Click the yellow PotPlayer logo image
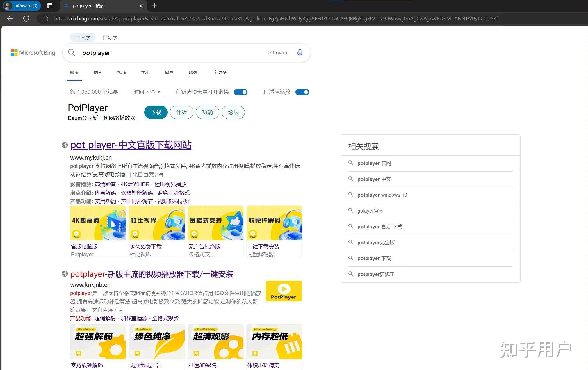588x370 pixels. point(284,291)
